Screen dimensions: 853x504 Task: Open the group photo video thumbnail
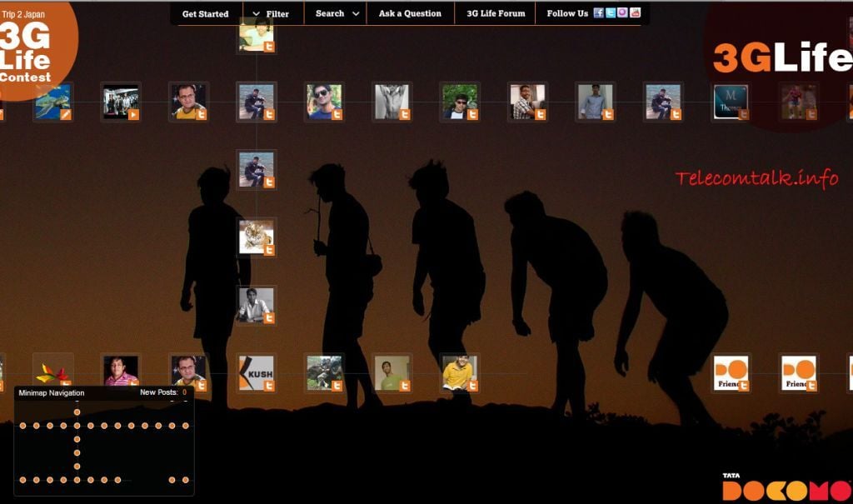pyautogui.click(x=121, y=102)
